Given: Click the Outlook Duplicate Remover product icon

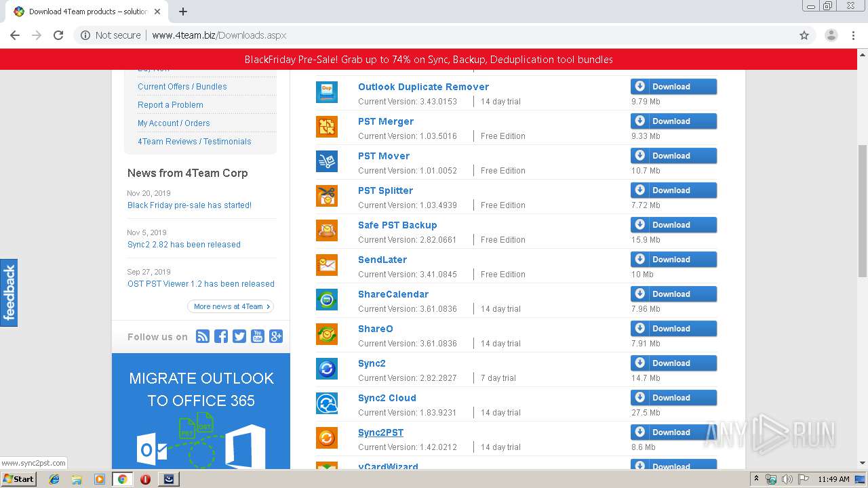Looking at the screenshot, I should (x=327, y=92).
